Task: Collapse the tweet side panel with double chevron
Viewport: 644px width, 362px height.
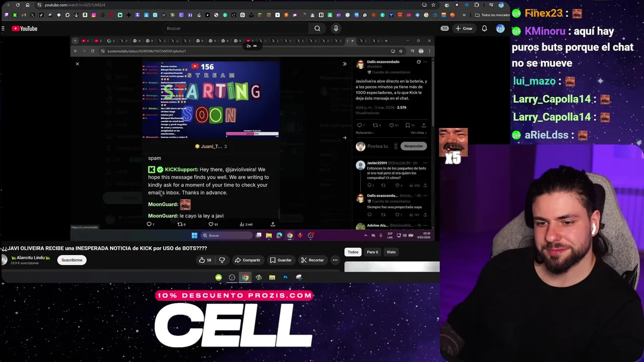Action: (345, 64)
